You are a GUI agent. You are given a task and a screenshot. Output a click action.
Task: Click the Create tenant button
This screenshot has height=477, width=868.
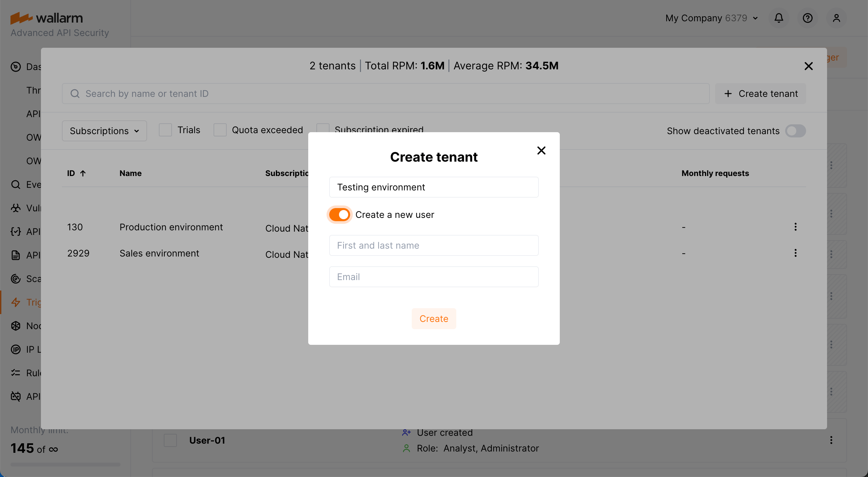(x=761, y=94)
